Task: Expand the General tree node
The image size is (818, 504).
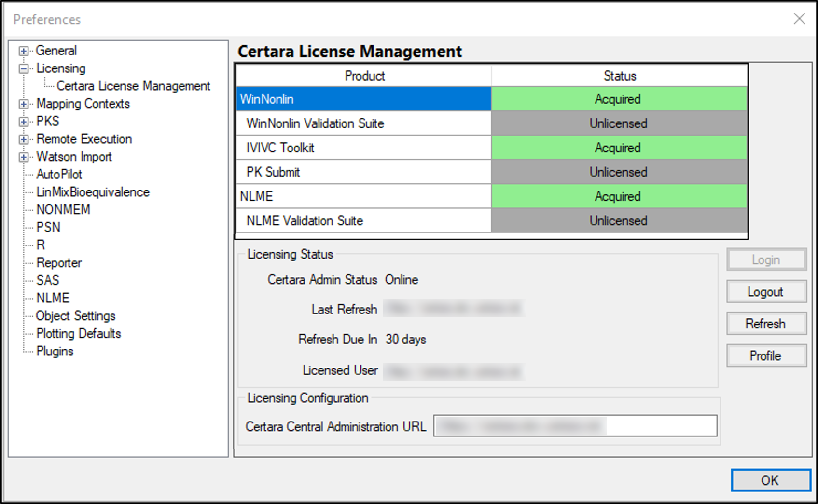Action: tap(23, 51)
